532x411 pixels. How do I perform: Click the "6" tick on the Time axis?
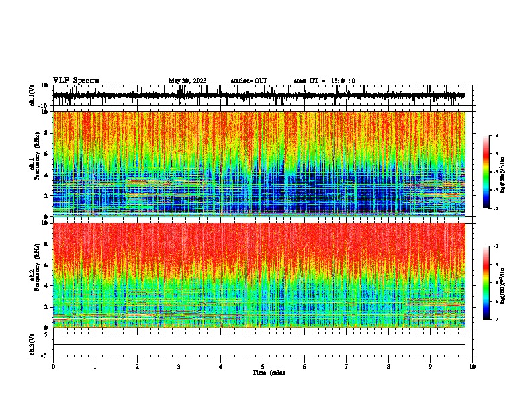305,367
